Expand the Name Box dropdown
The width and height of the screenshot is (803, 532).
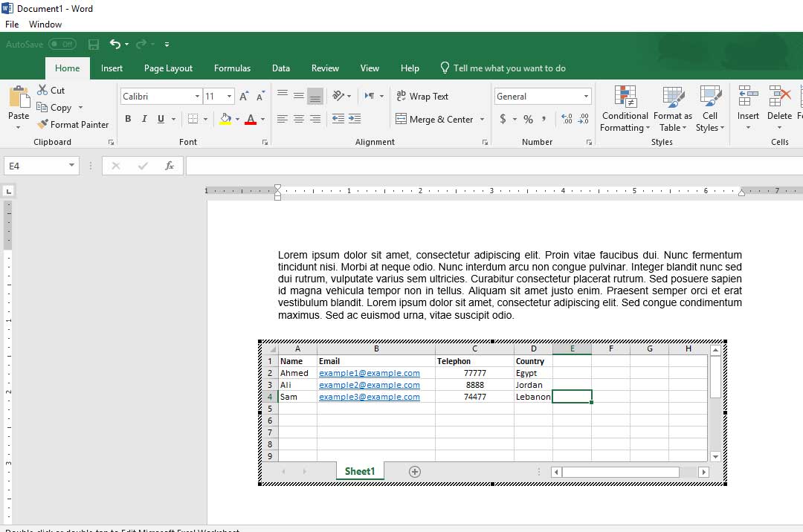pyautogui.click(x=71, y=165)
